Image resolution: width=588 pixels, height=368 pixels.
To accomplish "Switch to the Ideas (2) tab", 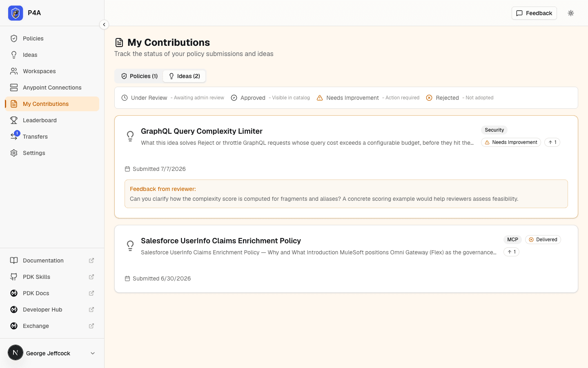I will tap(184, 76).
